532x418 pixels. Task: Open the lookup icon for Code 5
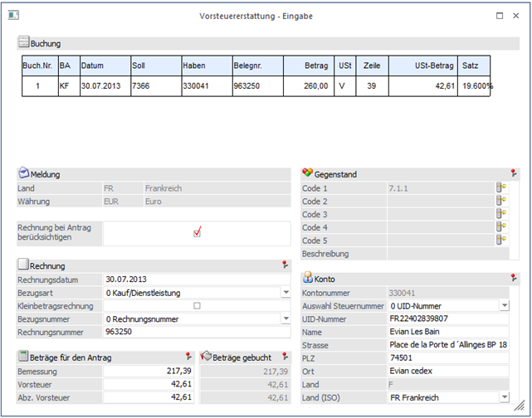[x=501, y=241]
